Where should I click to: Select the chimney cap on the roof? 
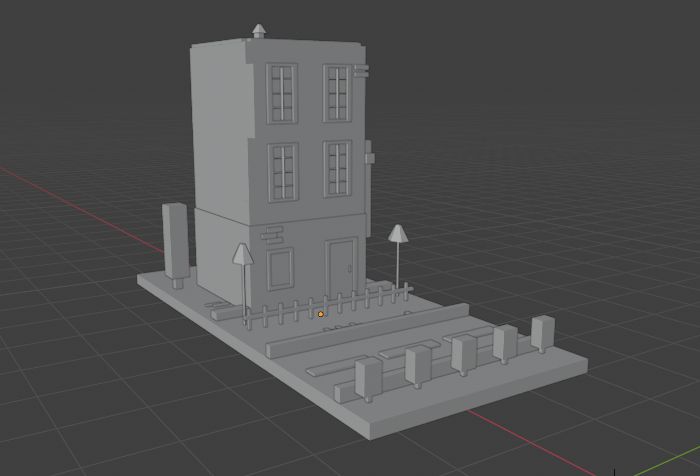pos(259,31)
